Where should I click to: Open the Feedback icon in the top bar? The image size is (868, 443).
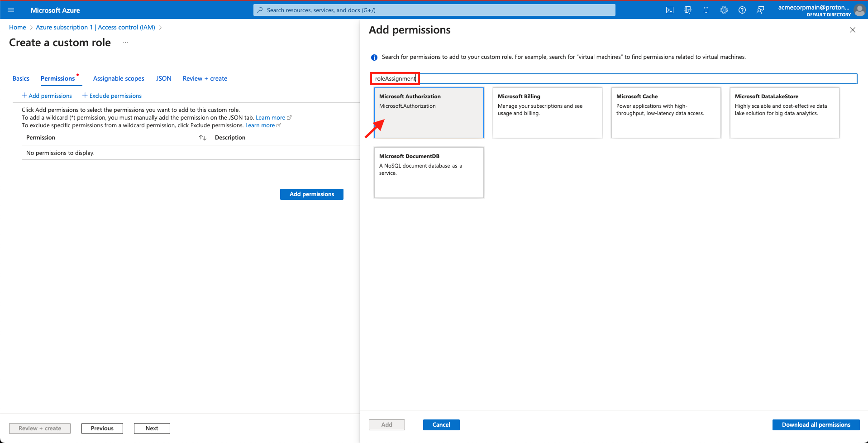[760, 10]
